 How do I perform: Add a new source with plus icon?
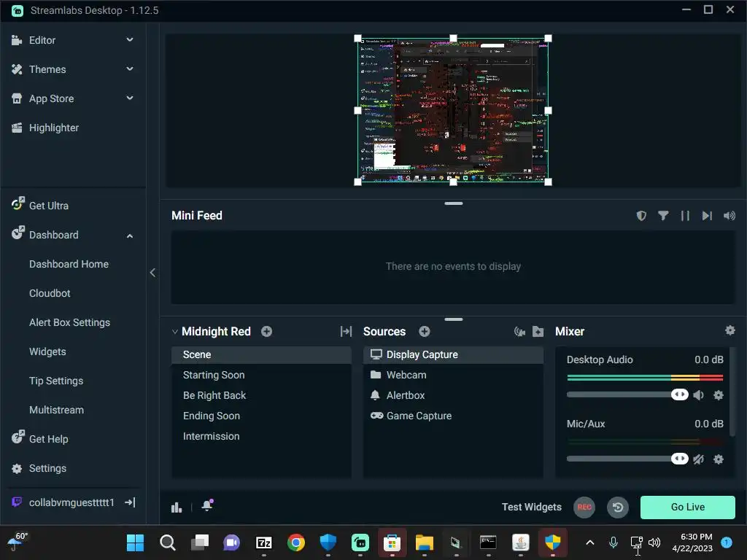click(x=425, y=332)
